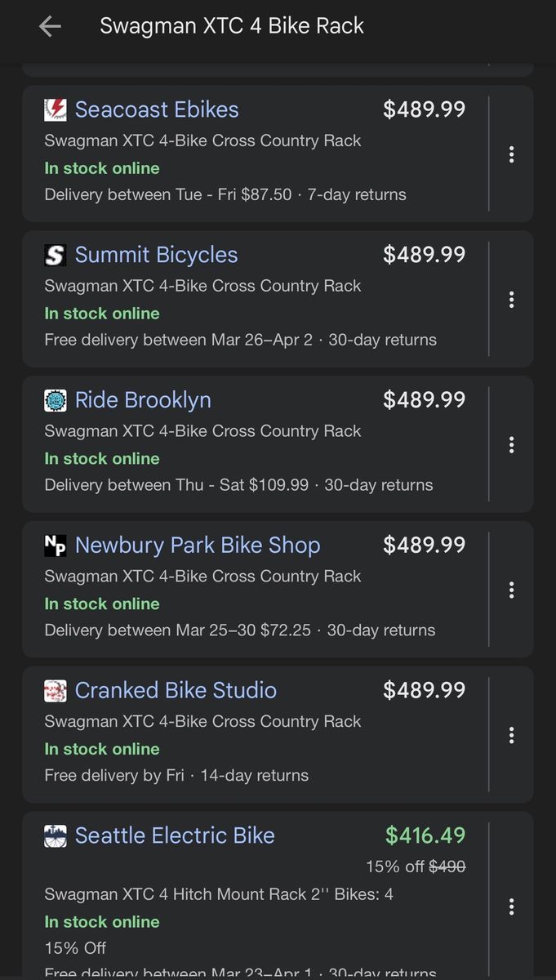
Task: Select the $416.49 discounted price
Action: pyautogui.click(x=425, y=835)
